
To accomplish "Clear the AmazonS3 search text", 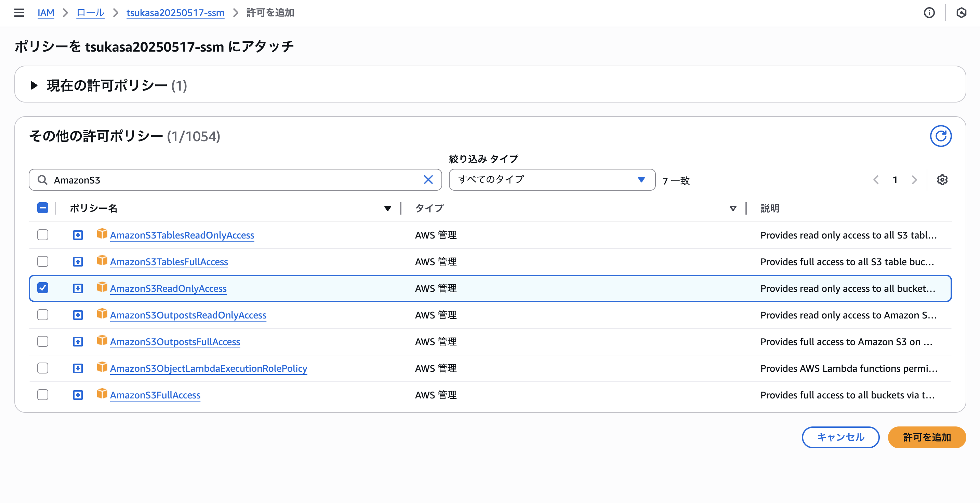I will click(428, 180).
